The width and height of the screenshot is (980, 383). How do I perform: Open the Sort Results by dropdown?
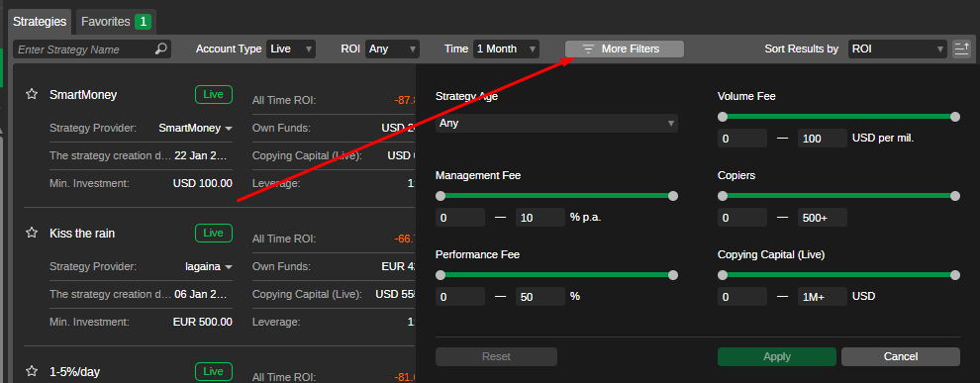pos(898,48)
